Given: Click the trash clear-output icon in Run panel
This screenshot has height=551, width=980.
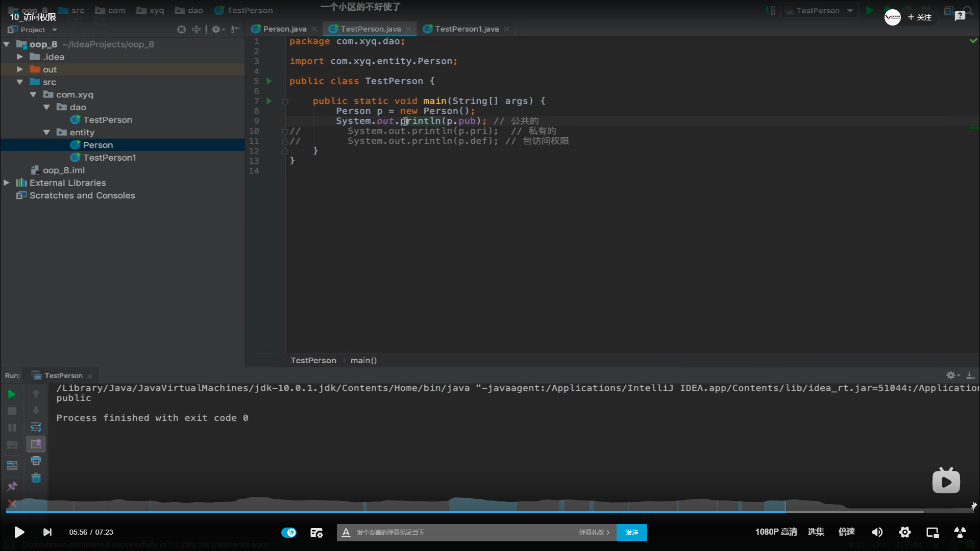Looking at the screenshot, I should tap(36, 478).
